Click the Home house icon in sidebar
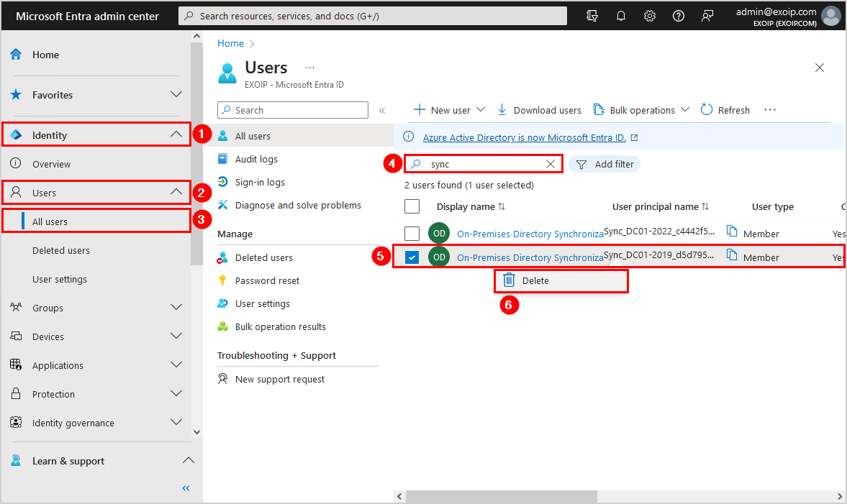The height and width of the screenshot is (504, 847). [17, 55]
